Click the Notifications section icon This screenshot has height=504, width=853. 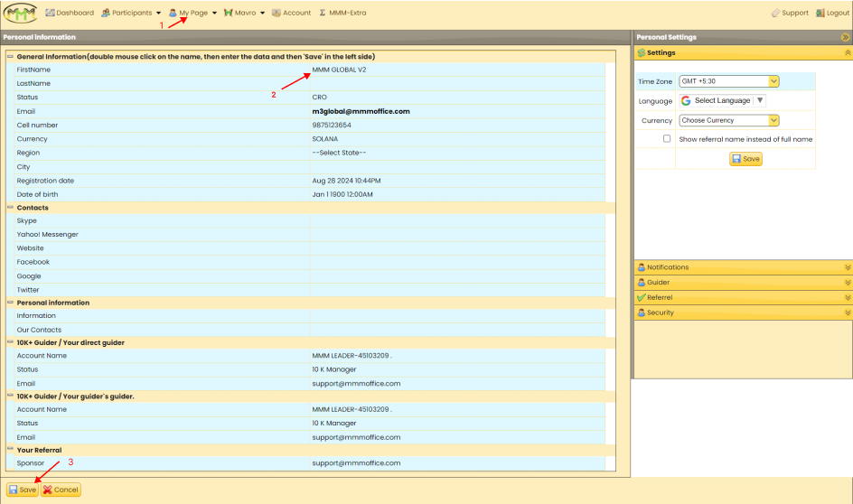pyautogui.click(x=642, y=267)
